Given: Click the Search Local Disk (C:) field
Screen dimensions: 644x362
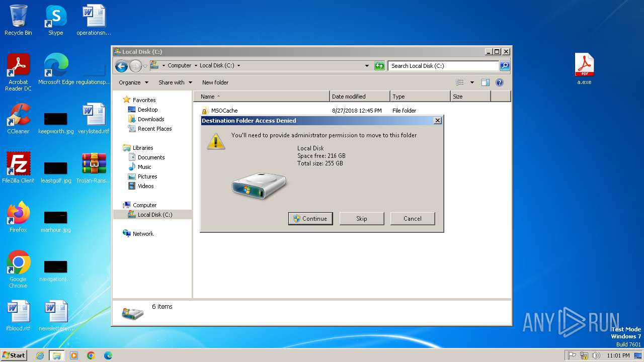Looking at the screenshot, I should click(443, 66).
